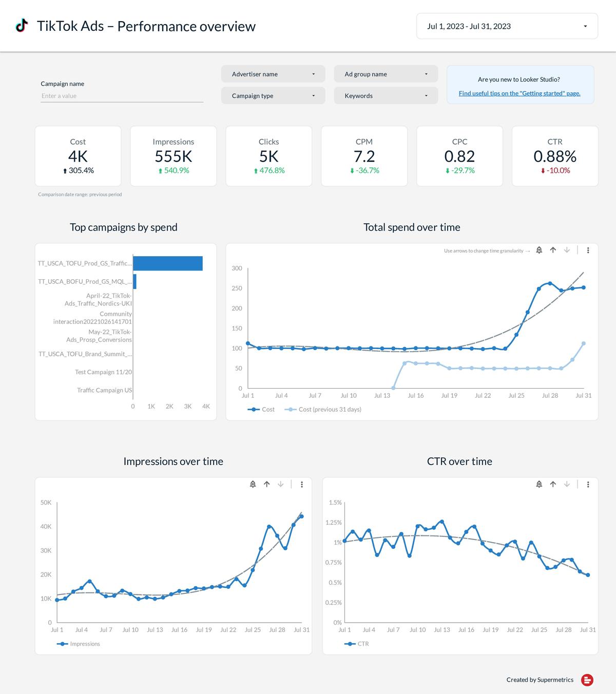Open the Keywords filter dropdown
This screenshot has width=616, height=694.
click(386, 96)
